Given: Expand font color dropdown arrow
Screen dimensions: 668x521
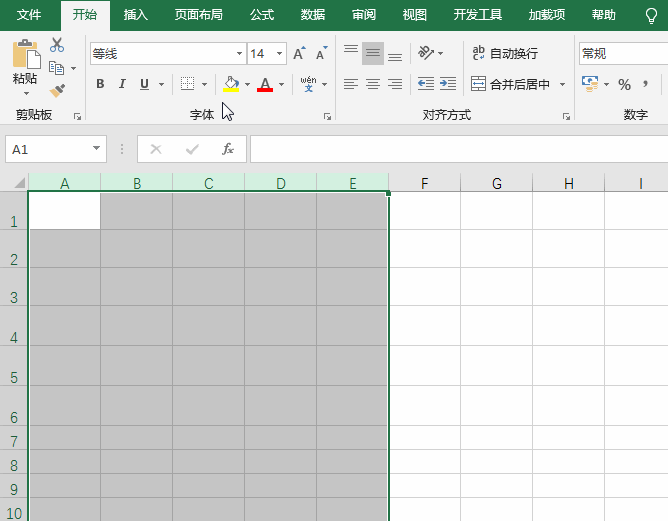Looking at the screenshot, I should [x=282, y=84].
